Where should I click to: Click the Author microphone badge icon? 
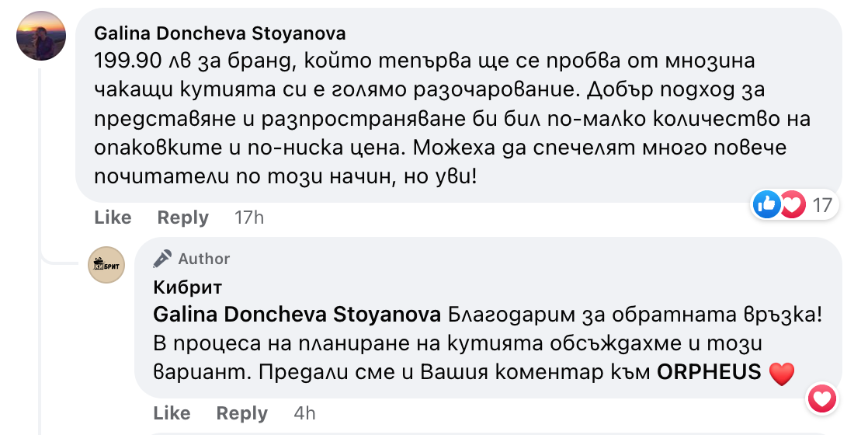(x=162, y=259)
